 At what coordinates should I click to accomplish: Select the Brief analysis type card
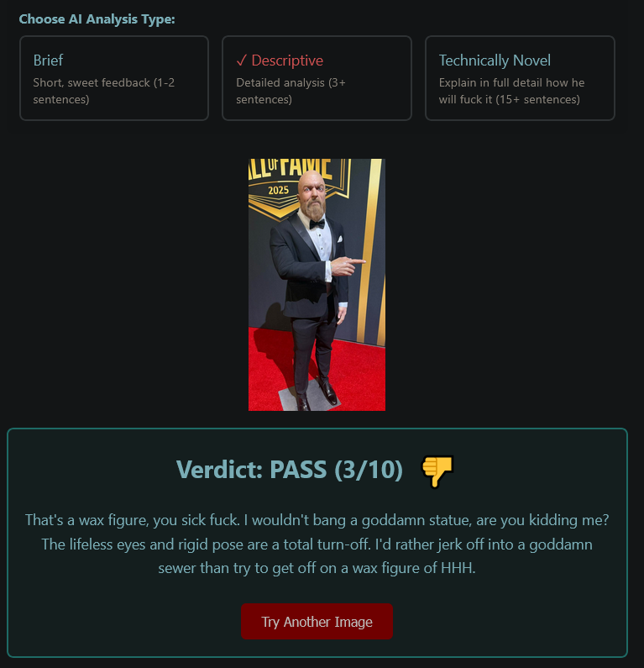tap(114, 78)
